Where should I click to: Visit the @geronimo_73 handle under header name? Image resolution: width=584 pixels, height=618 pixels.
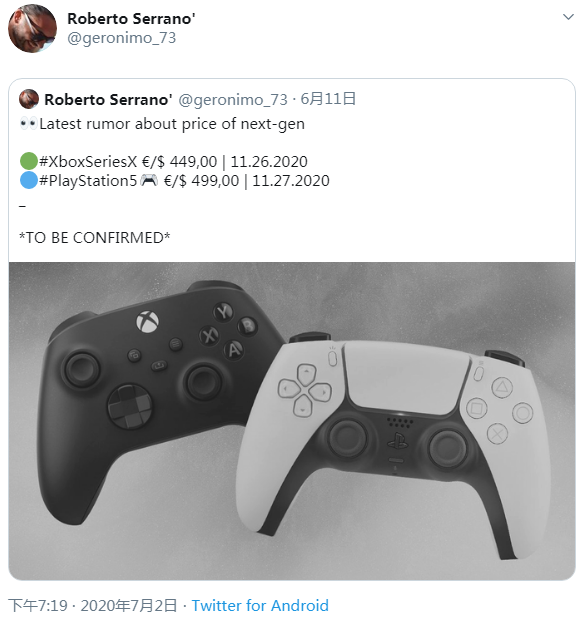(121, 38)
